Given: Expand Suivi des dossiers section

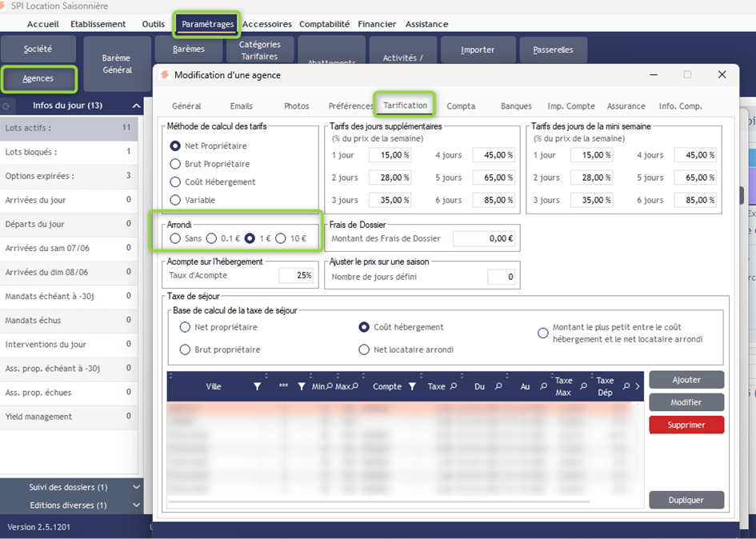Looking at the screenshot, I should (136, 487).
